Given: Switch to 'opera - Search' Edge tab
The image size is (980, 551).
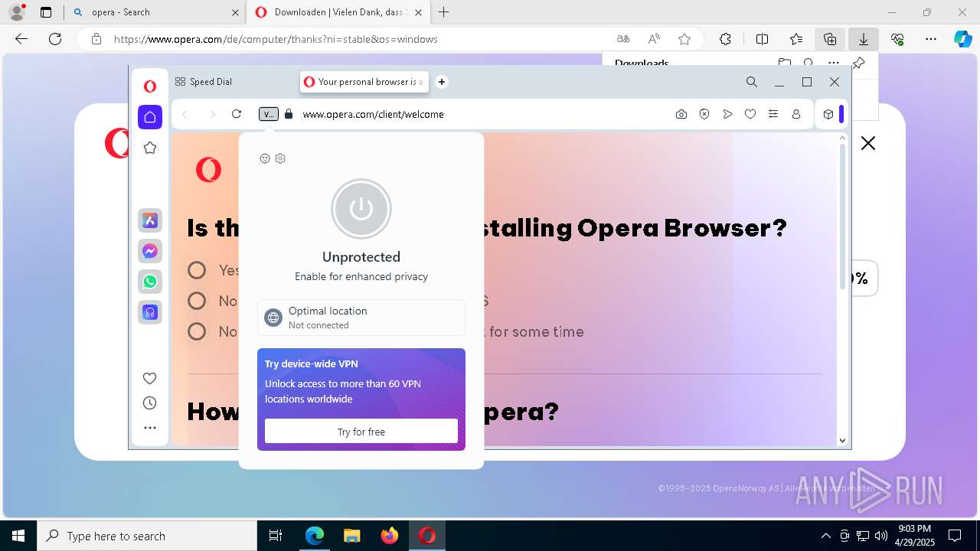Looking at the screenshot, I should (x=155, y=12).
